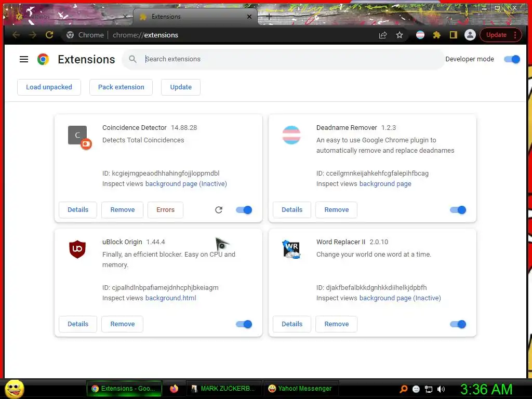Disable the Deadname Remover extension
Viewport: 532px width, 399px height.
458,210
